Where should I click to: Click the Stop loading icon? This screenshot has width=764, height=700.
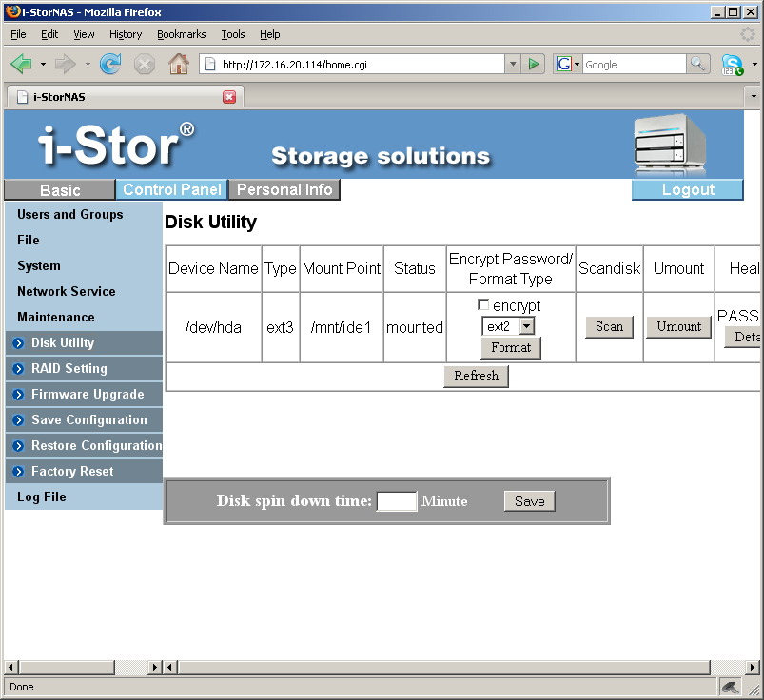[x=145, y=65]
